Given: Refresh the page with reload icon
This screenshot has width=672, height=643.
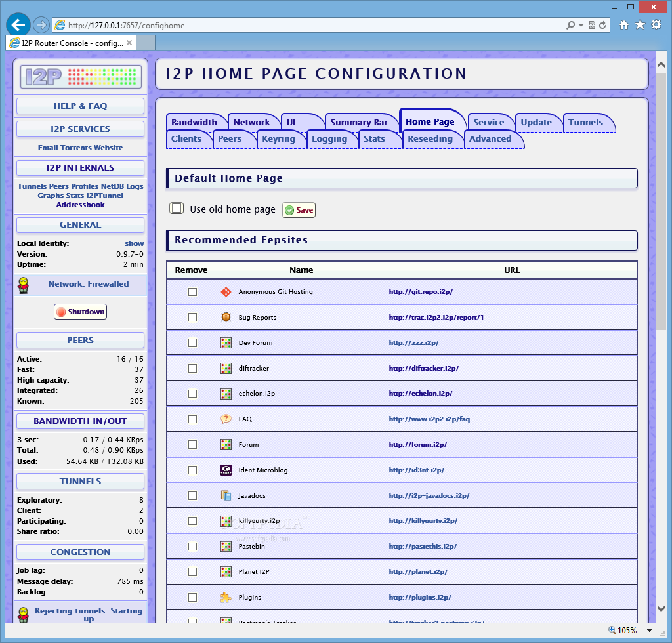Looking at the screenshot, I should (x=602, y=26).
